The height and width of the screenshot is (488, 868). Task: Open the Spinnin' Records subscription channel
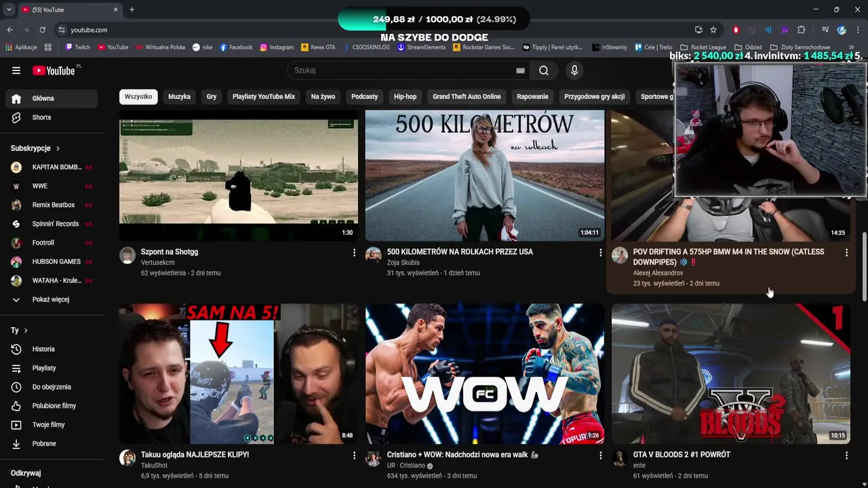(52, 224)
